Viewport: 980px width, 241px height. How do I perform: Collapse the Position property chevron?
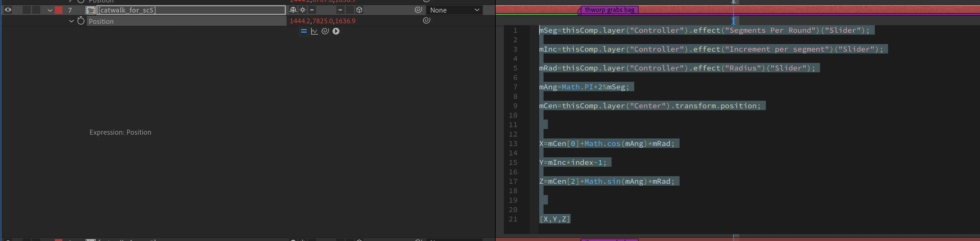click(71, 21)
